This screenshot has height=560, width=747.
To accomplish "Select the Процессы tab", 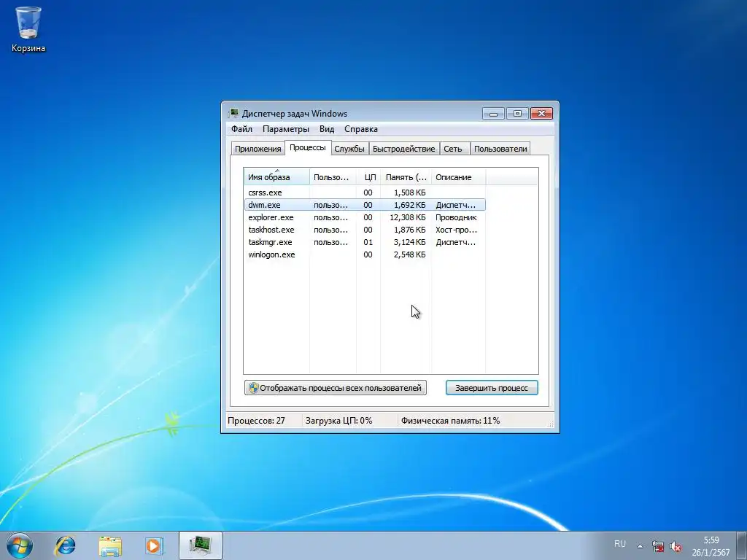I will coord(308,147).
